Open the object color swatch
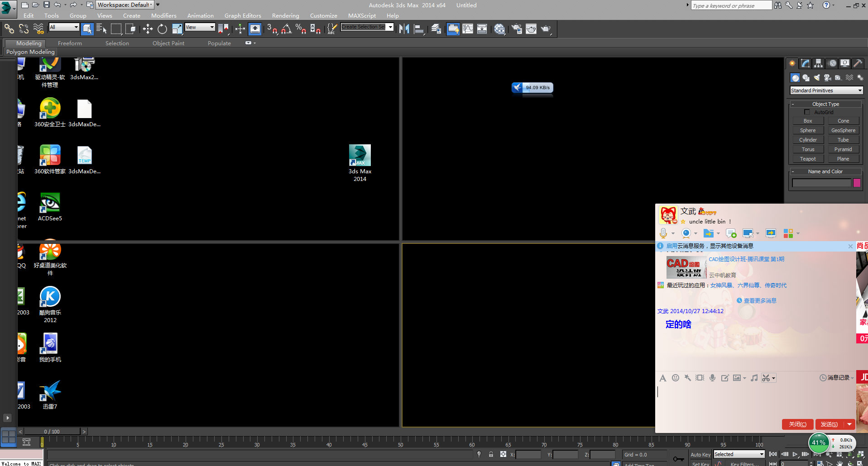868x466 pixels. [857, 183]
